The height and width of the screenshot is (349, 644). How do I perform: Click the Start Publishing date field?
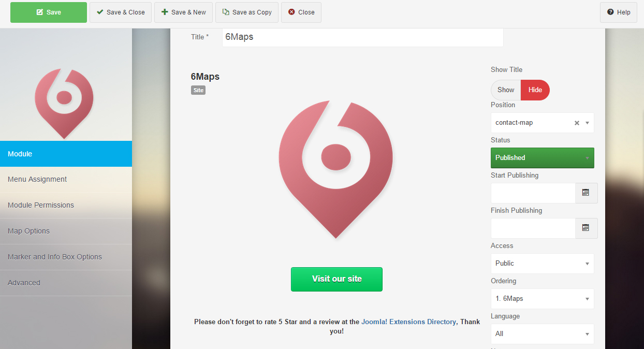click(x=533, y=193)
